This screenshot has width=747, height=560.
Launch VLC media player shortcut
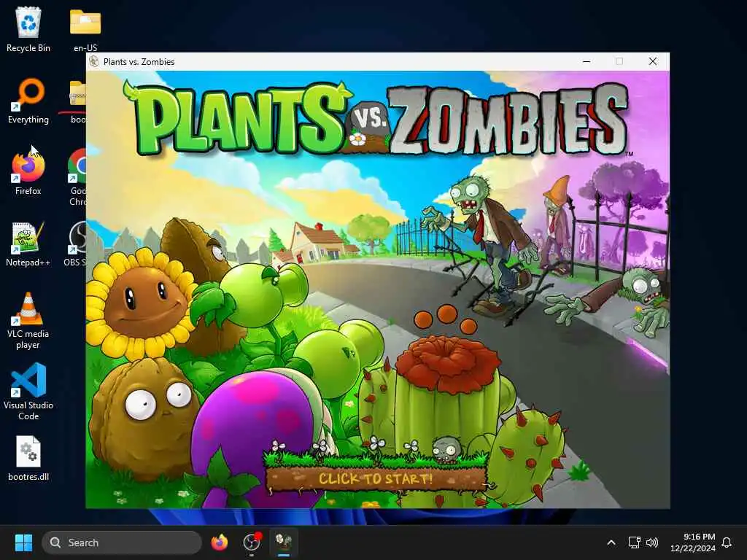click(28, 320)
